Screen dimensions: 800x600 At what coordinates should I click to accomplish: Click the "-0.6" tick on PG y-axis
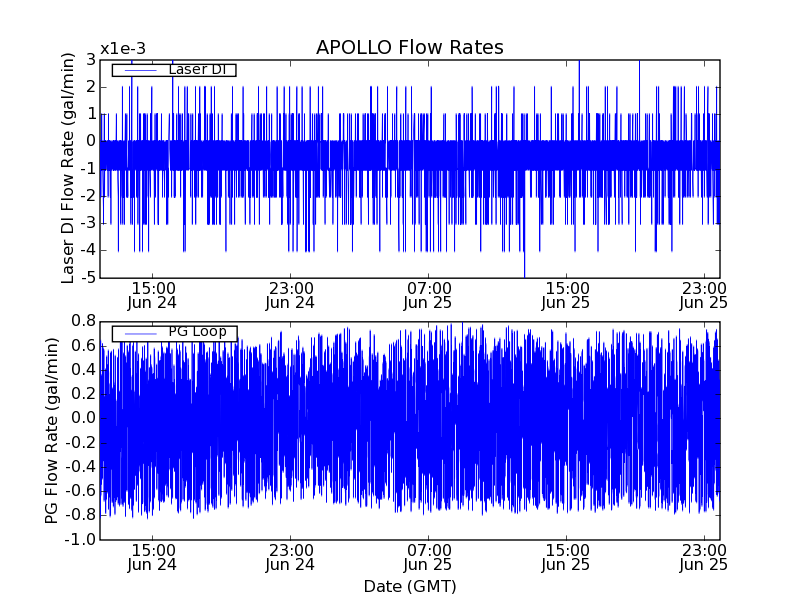click(x=81, y=491)
